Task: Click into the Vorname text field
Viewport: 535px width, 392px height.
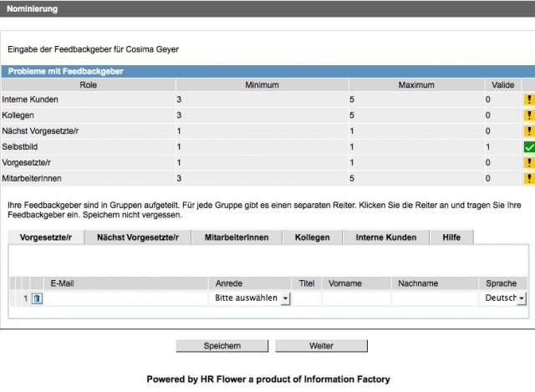Action: pyautogui.click(x=356, y=298)
